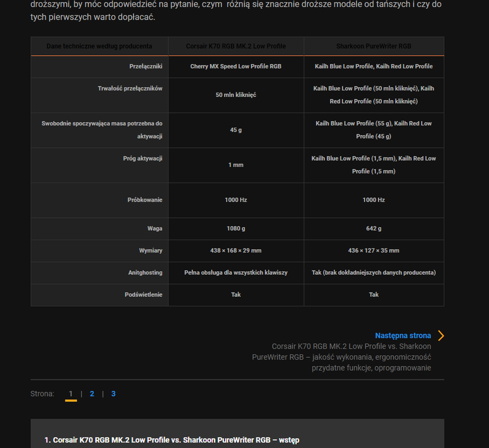Open contents entry '1. Corsair K70 RGB MK.2 Low Profile vs. Sharkoon PureWriter RGB – wstęp'

tap(172, 440)
